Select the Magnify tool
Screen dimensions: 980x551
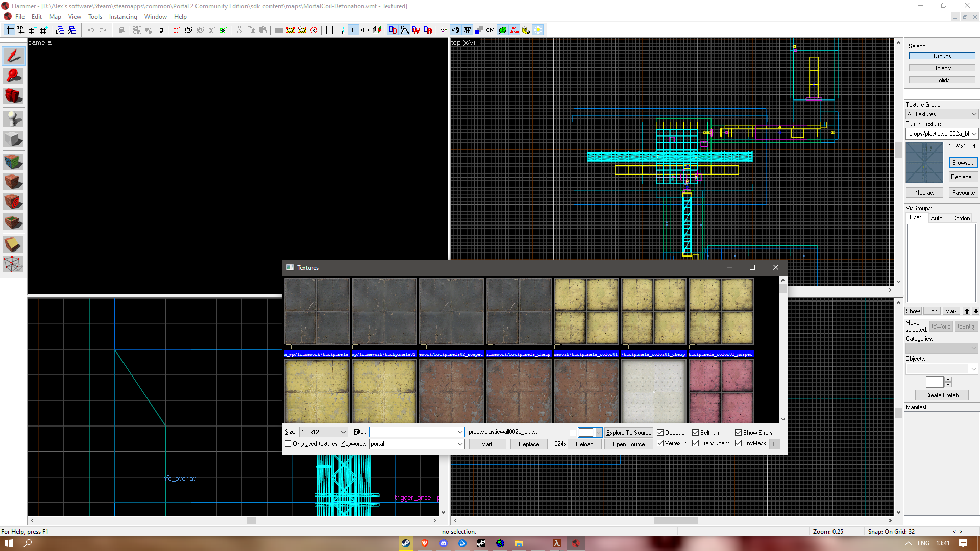[13, 76]
